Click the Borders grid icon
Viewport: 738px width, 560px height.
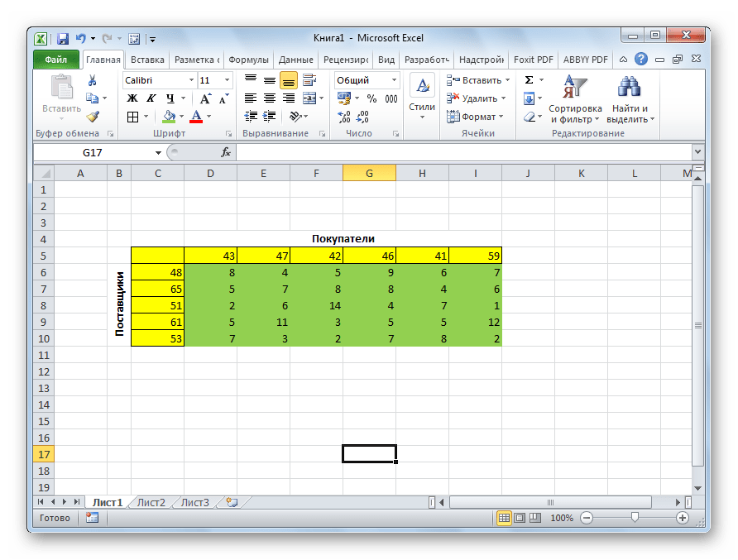click(132, 117)
